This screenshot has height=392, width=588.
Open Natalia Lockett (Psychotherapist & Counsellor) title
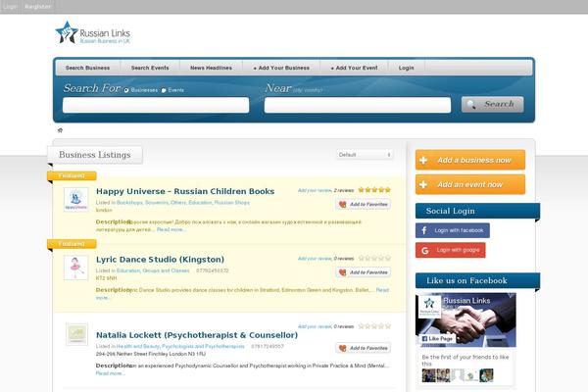197,335
